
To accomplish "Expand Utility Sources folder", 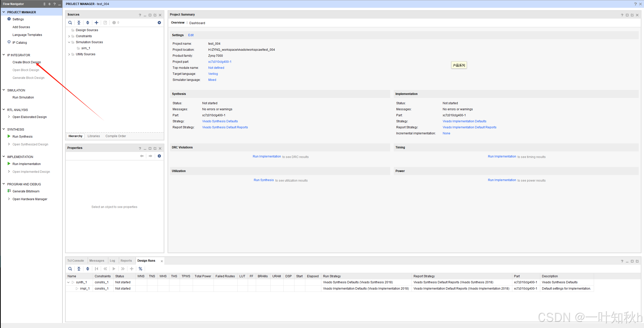I will click(x=69, y=54).
